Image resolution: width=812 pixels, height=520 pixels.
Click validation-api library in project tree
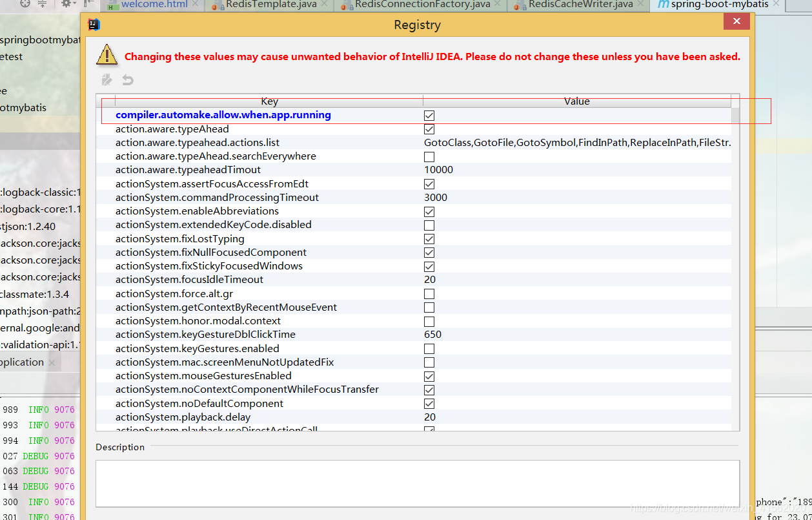click(x=40, y=345)
